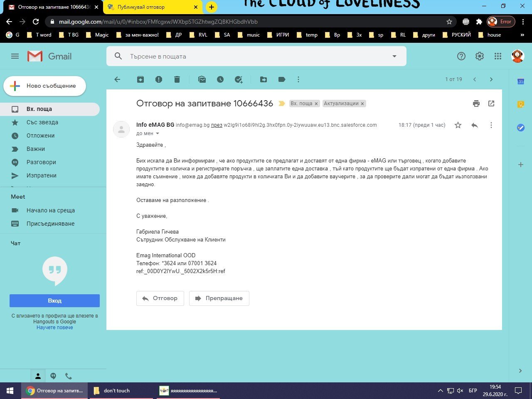Mark email as unread
The width and height of the screenshot is (532, 399).
coord(202,79)
